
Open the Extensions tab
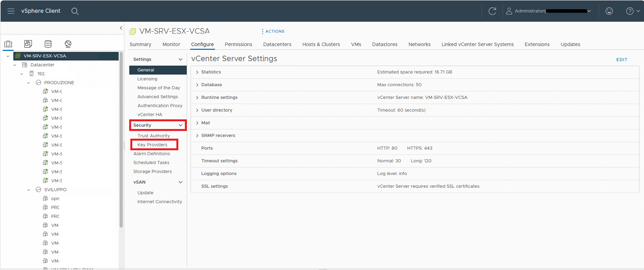click(x=537, y=44)
